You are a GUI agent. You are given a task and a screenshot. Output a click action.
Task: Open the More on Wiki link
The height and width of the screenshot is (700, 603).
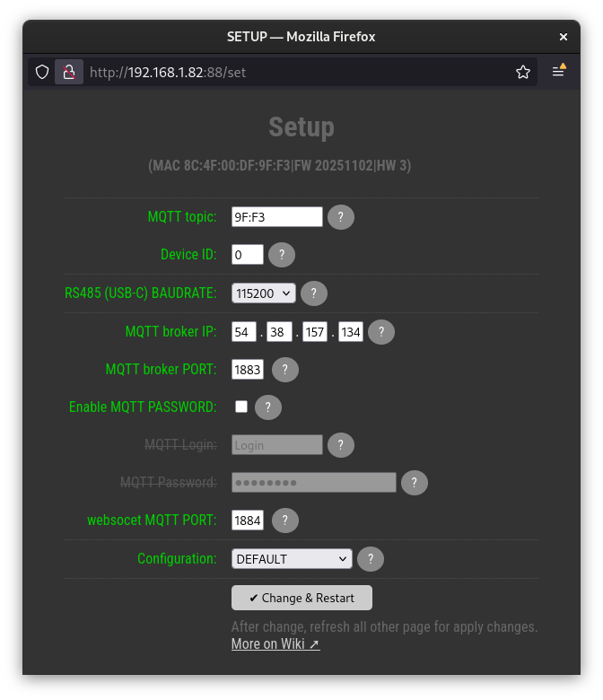point(275,643)
